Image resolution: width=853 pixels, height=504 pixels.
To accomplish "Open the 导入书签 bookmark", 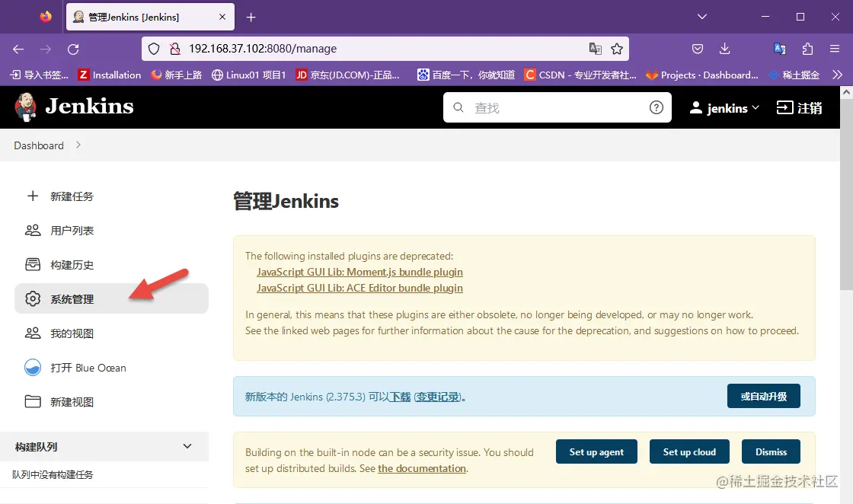I will coord(40,75).
